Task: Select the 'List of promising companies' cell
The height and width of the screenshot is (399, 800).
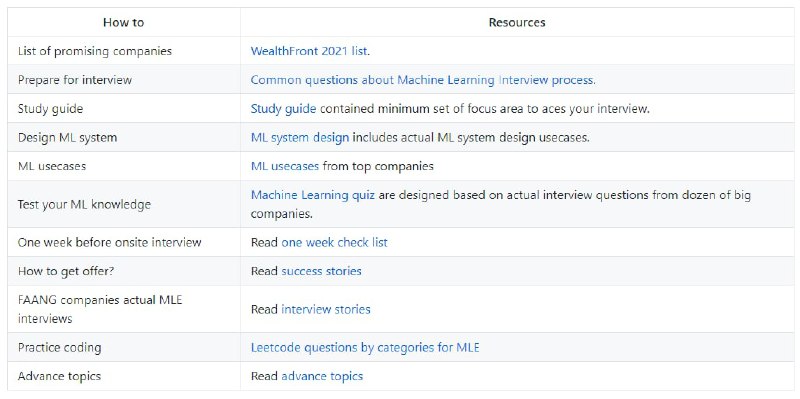Action: 124,51
